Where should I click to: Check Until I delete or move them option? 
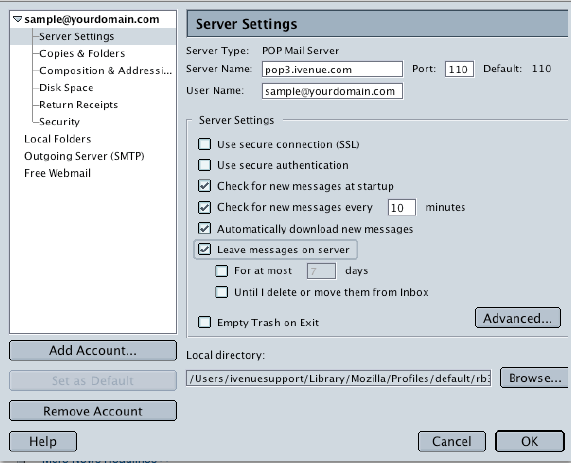coord(221,292)
